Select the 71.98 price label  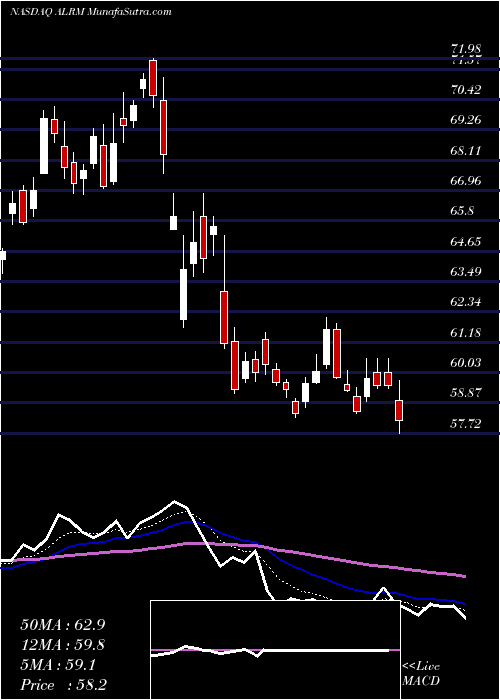[x=467, y=50]
